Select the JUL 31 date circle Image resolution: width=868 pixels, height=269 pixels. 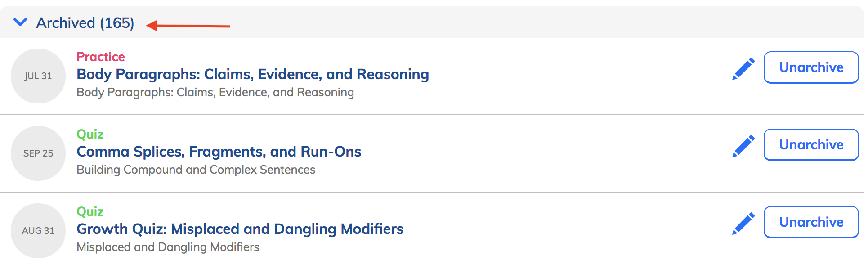coord(38,76)
